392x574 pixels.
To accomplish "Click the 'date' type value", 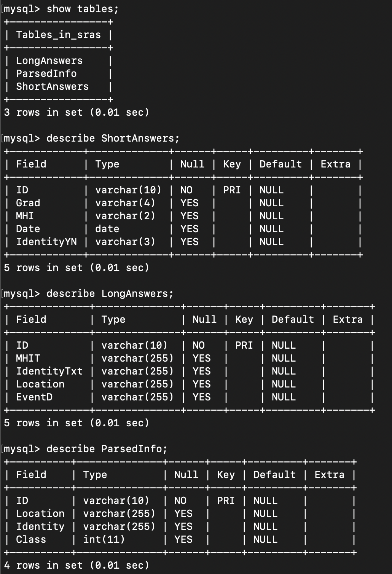I will pos(107,229).
